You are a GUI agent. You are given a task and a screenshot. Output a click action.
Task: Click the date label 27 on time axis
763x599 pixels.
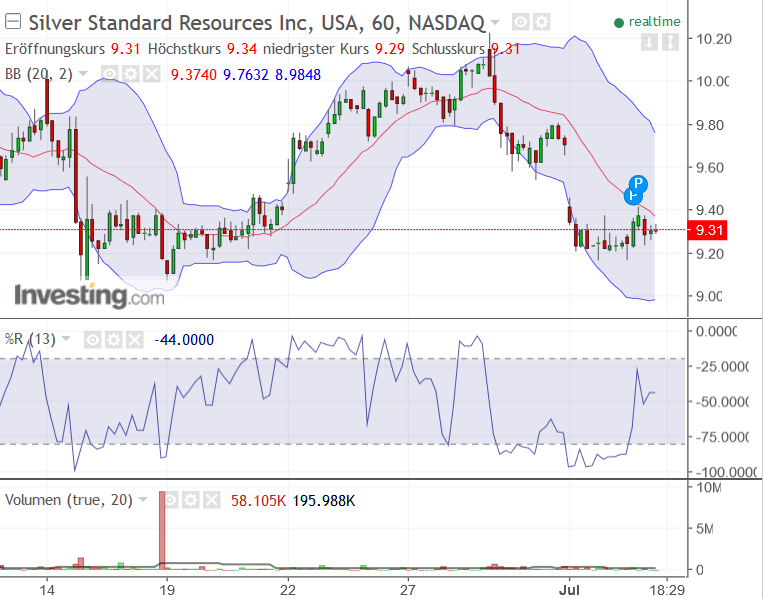408,590
